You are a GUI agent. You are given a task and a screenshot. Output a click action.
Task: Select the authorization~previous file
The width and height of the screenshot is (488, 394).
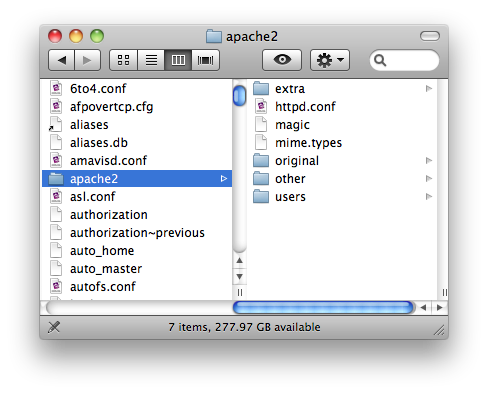coord(137,233)
